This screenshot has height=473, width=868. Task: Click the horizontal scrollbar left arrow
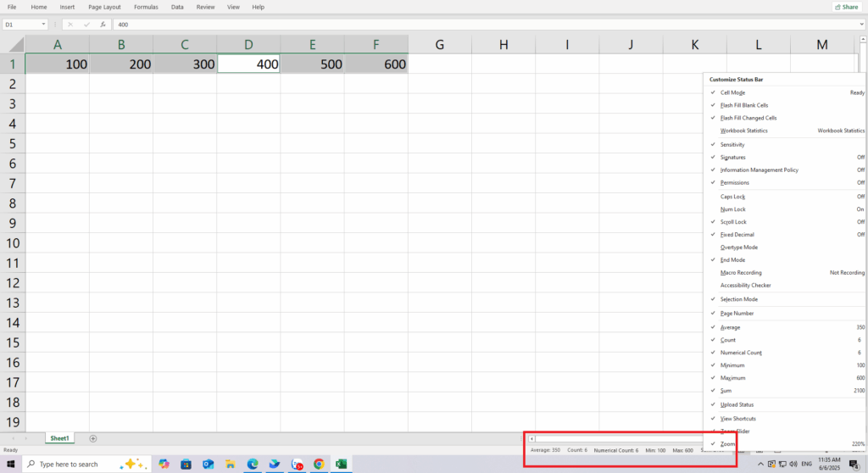click(532, 438)
